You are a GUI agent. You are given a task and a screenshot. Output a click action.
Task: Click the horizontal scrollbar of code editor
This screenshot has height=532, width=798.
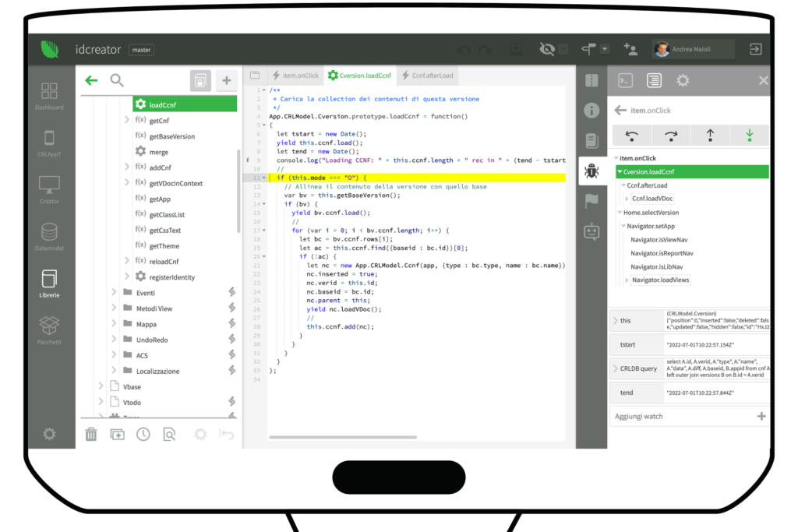(x=343, y=437)
